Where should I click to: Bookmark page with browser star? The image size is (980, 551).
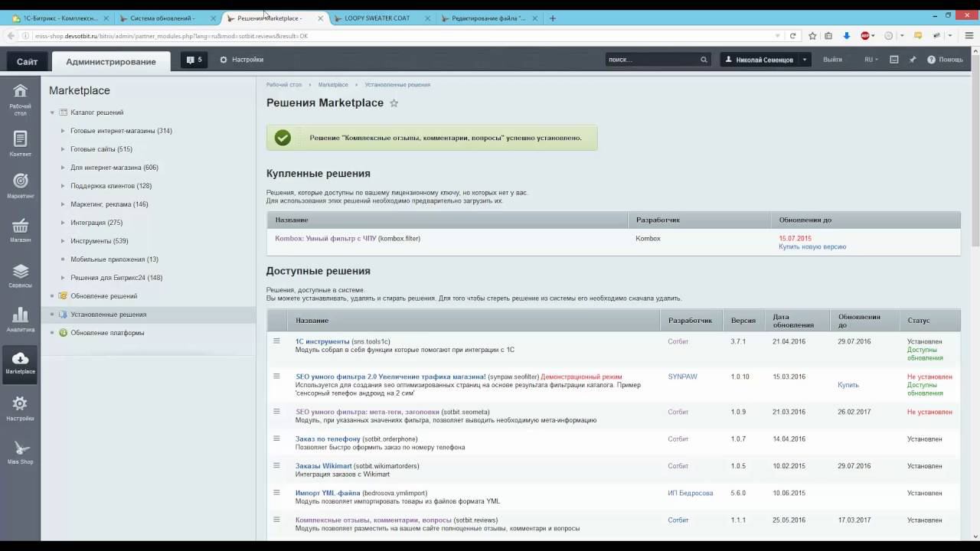[x=812, y=36]
